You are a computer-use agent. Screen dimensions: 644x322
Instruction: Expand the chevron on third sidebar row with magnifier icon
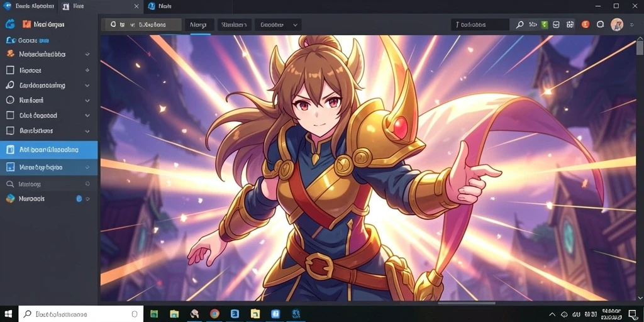[x=87, y=86]
